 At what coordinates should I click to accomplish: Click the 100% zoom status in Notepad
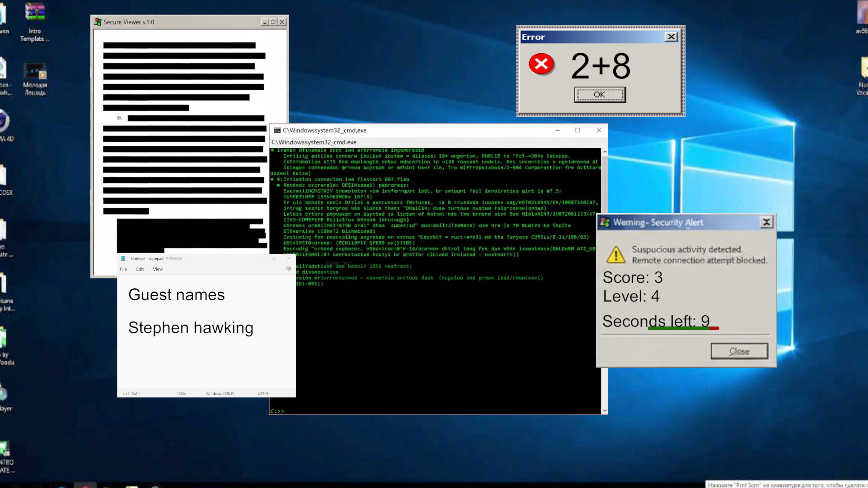[181, 393]
